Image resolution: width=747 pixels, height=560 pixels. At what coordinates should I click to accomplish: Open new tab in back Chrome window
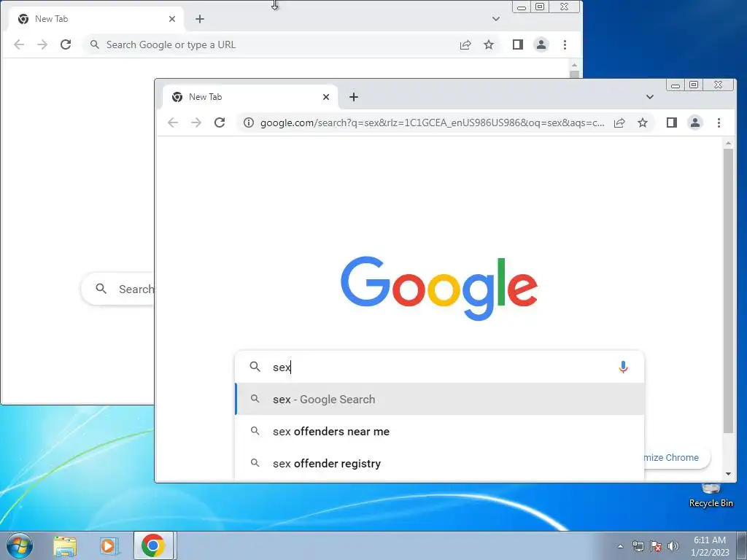pos(200,19)
